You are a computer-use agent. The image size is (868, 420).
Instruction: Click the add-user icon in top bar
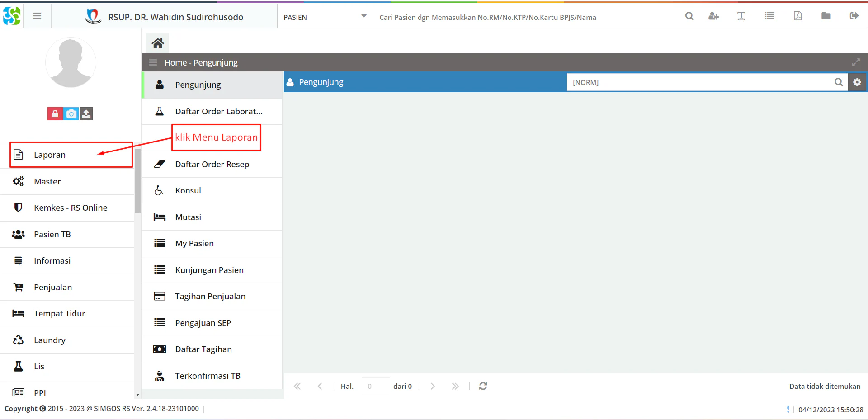click(713, 16)
